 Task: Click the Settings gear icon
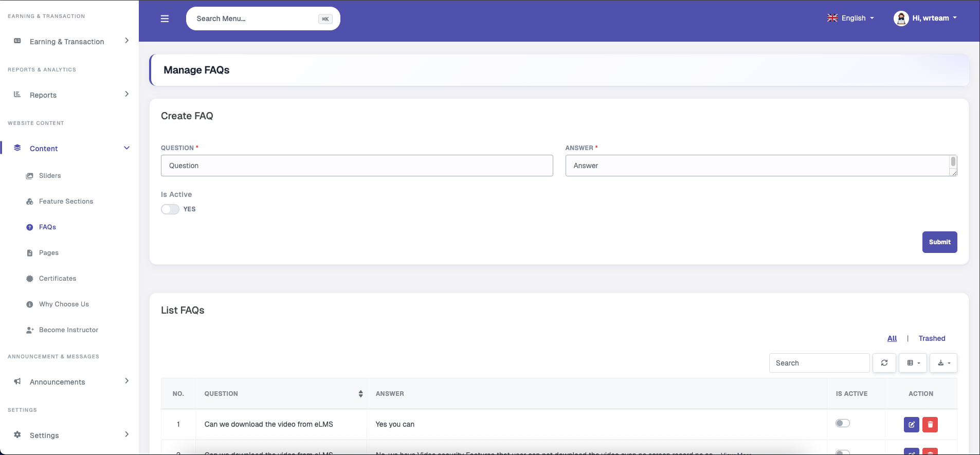click(17, 435)
